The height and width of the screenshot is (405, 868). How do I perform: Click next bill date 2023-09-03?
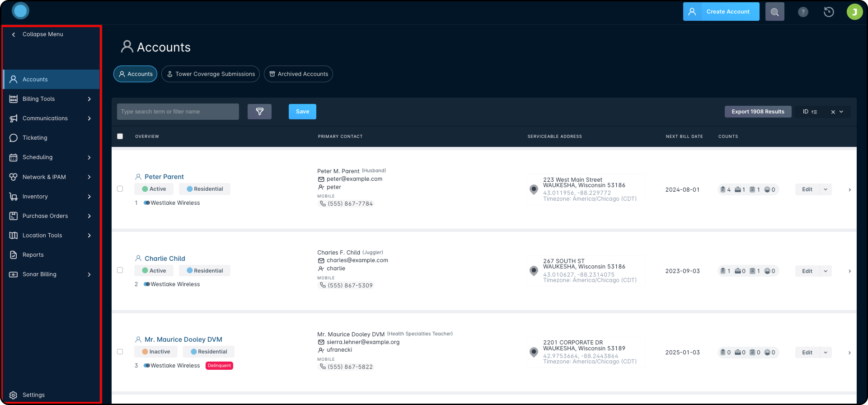pyautogui.click(x=682, y=271)
